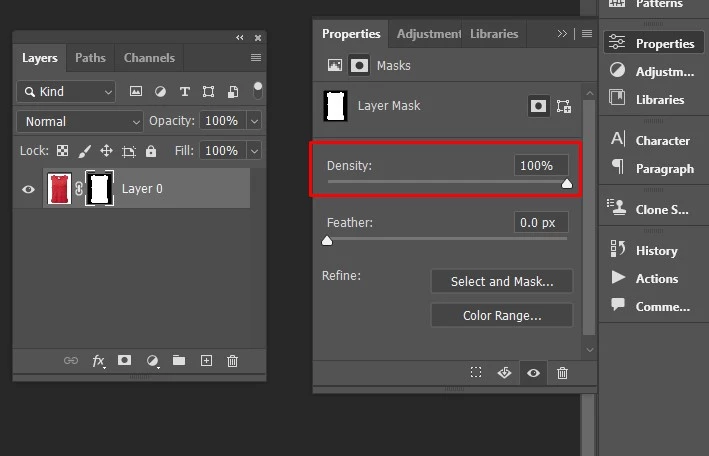
Task: Filter layers by type layer icon
Action: pos(184,92)
